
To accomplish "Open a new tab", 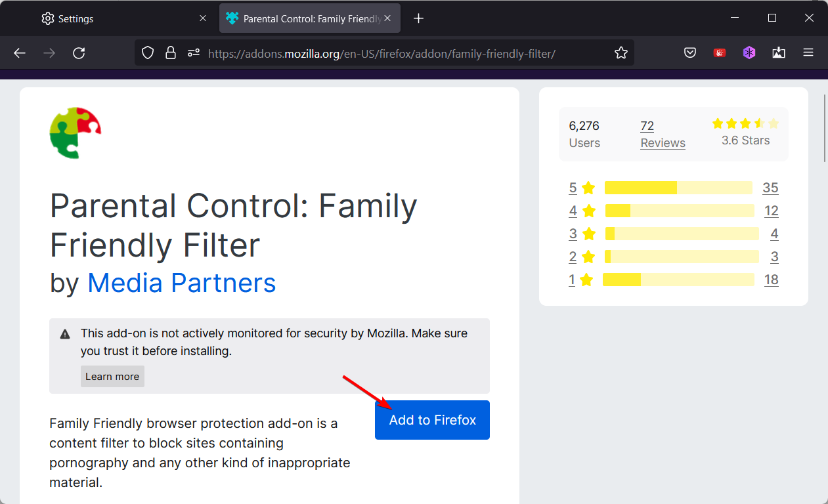I will click(x=419, y=18).
